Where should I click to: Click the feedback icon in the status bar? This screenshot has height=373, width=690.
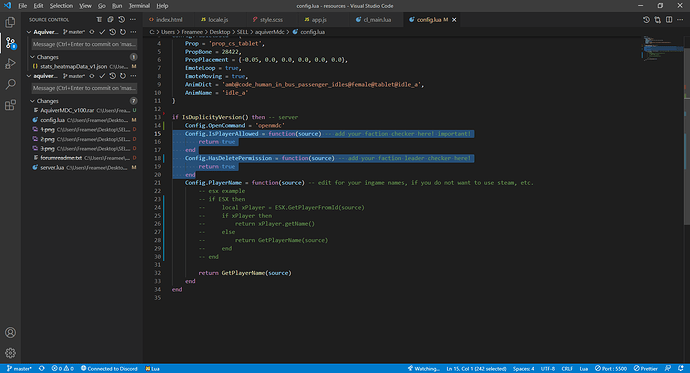tap(668, 369)
